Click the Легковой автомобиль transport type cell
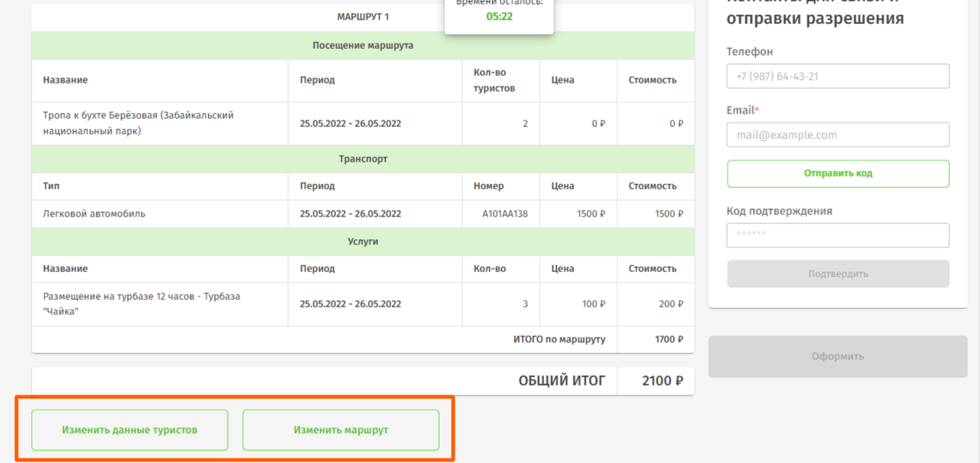 click(x=94, y=214)
